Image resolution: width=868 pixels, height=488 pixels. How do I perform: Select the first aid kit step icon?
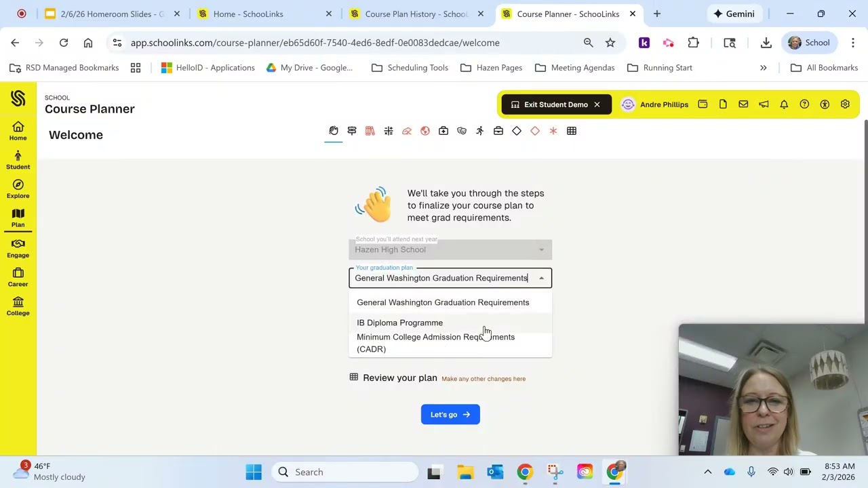(x=443, y=131)
